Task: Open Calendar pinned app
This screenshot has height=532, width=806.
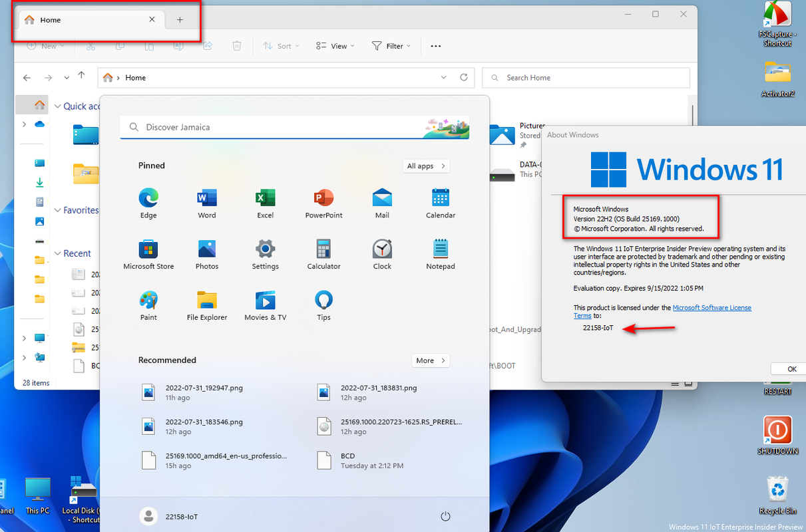Action: (441, 203)
